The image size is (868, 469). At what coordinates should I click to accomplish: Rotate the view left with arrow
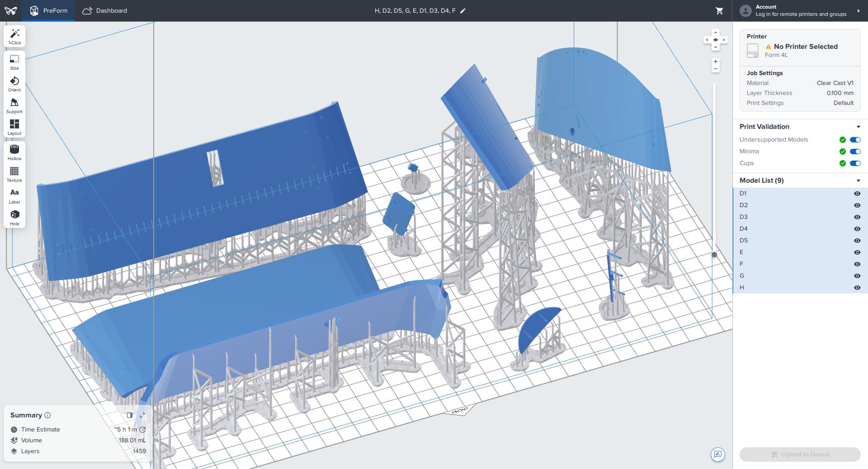click(x=707, y=40)
